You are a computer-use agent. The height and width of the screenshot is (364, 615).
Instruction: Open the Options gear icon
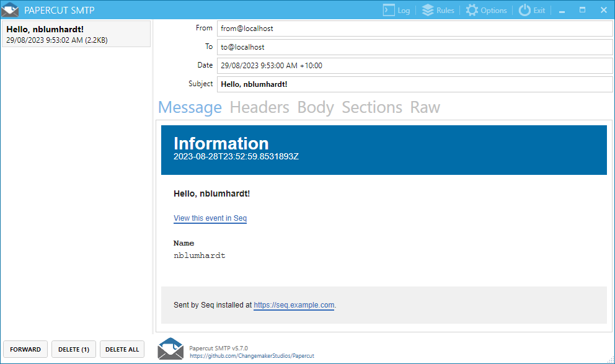pyautogui.click(x=472, y=10)
